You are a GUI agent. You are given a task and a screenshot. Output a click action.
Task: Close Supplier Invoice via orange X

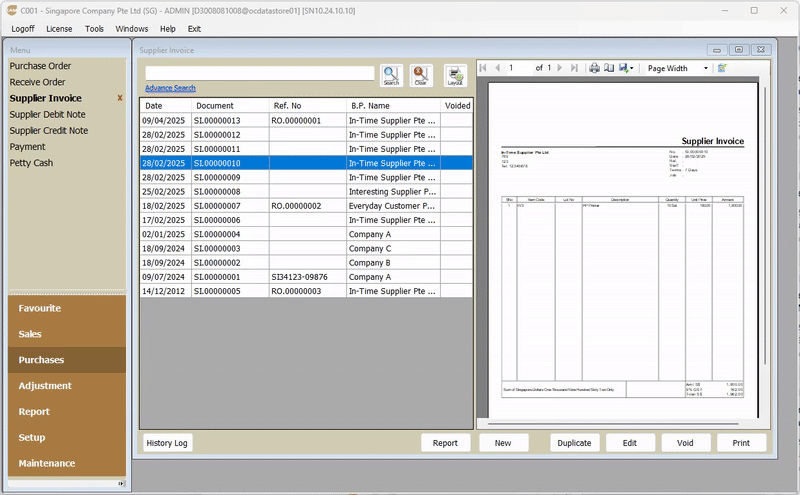120,98
